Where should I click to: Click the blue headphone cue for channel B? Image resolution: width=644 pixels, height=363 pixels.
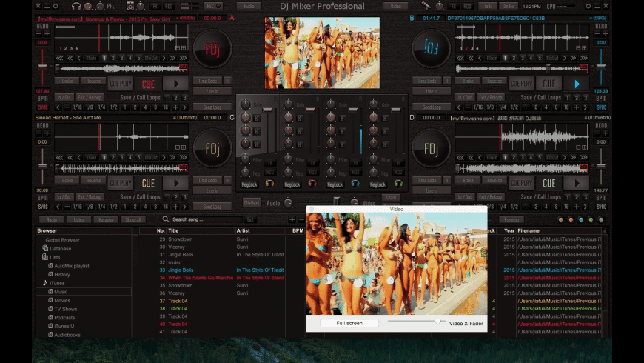355,184
